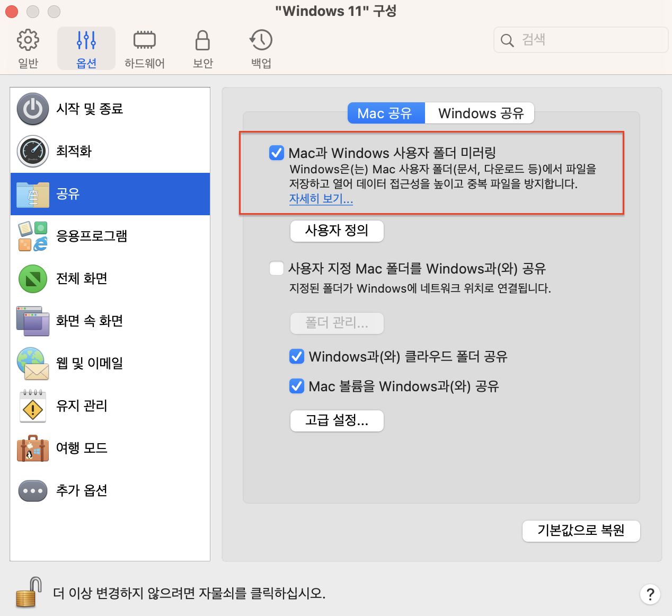Open the 응용프로그램 settings icon

[33, 236]
